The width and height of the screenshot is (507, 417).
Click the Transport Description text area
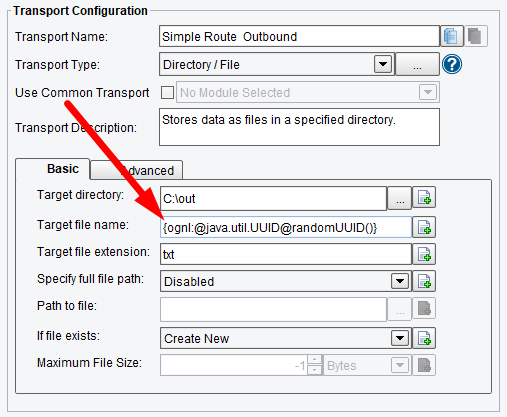[x=299, y=127]
